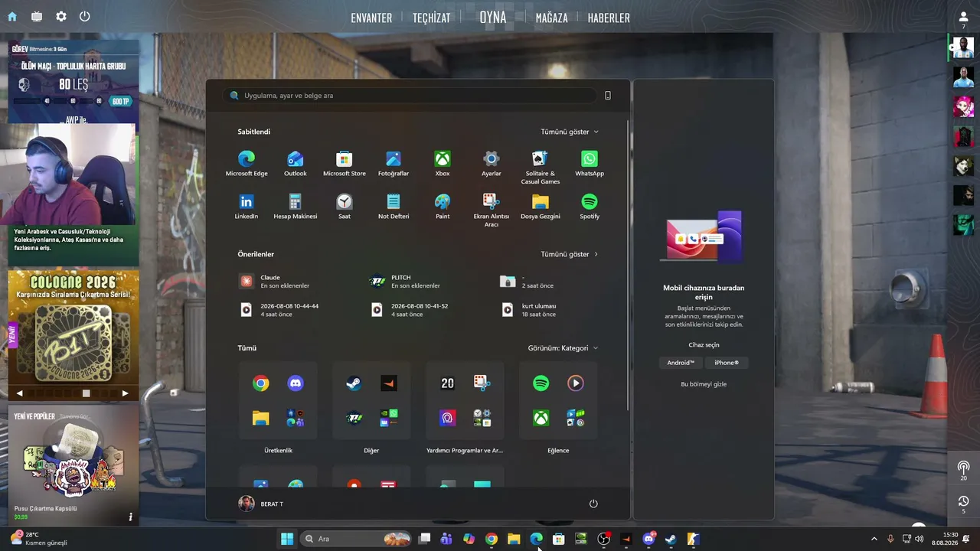Open the Paint app

click(x=443, y=207)
